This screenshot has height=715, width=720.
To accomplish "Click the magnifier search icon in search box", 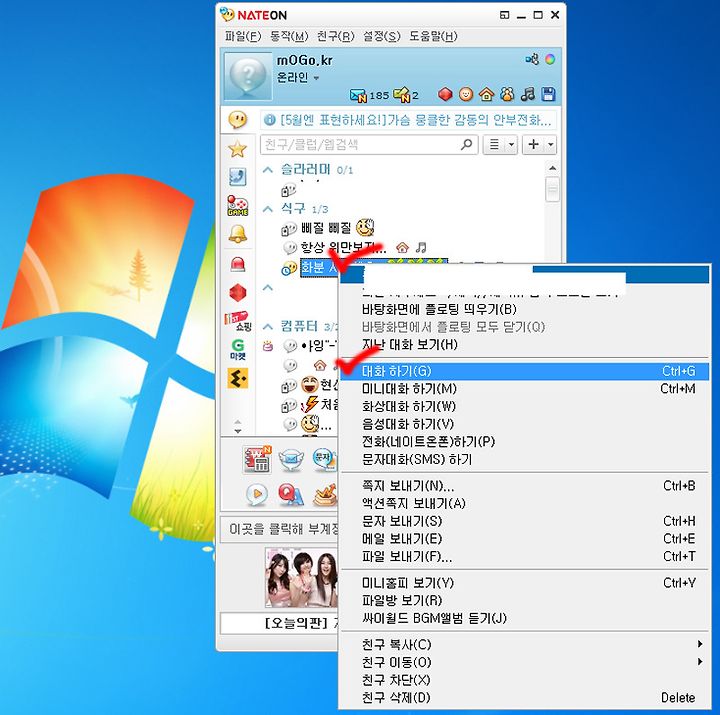I will (x=466, y=145).
